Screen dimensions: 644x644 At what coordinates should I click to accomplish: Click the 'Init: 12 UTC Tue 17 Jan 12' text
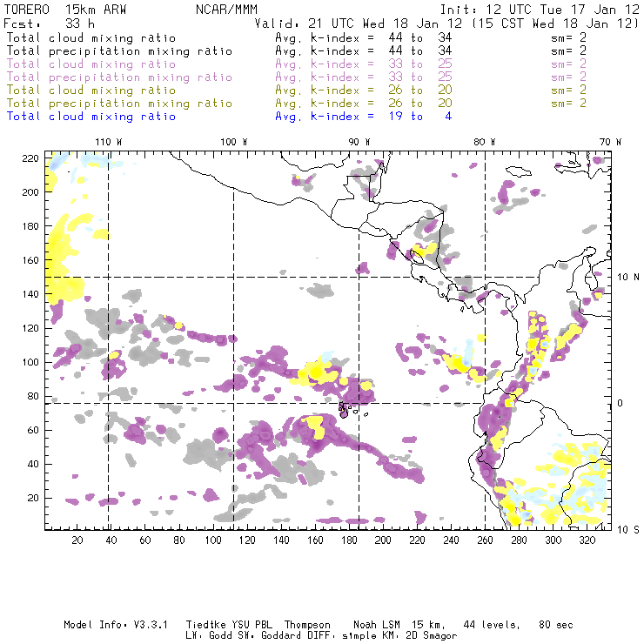coord(540,10)
